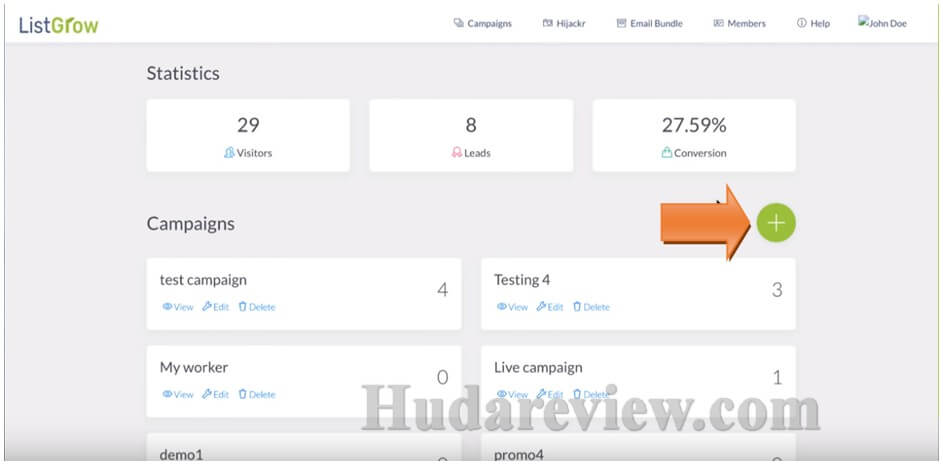Viewport: 943px width, 467px height.
Task: Click My worker lead count 0
Action: 443,377
